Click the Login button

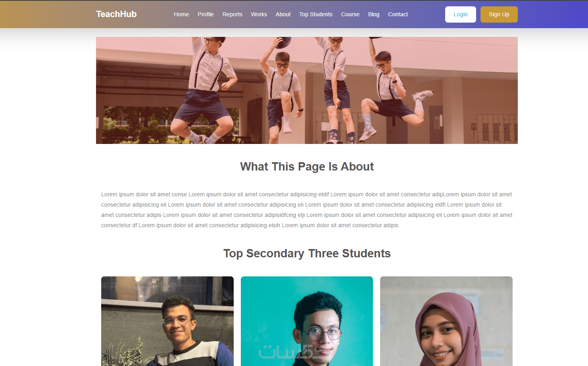point(460,14)
